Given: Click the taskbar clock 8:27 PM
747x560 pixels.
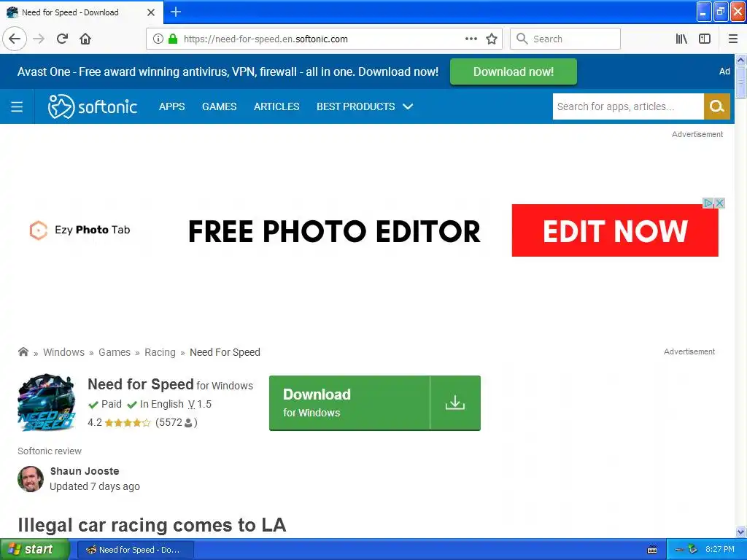Looking at the screenshot, I should click(x=719, y=550).
